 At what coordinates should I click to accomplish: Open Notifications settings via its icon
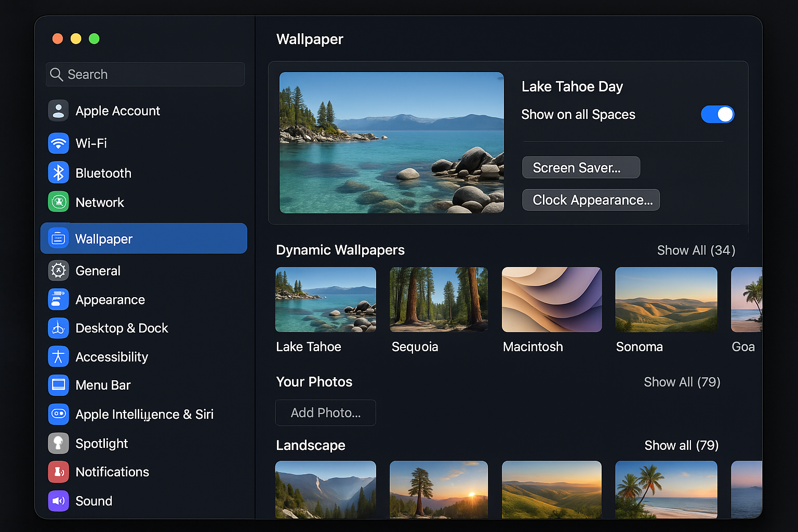58,472
